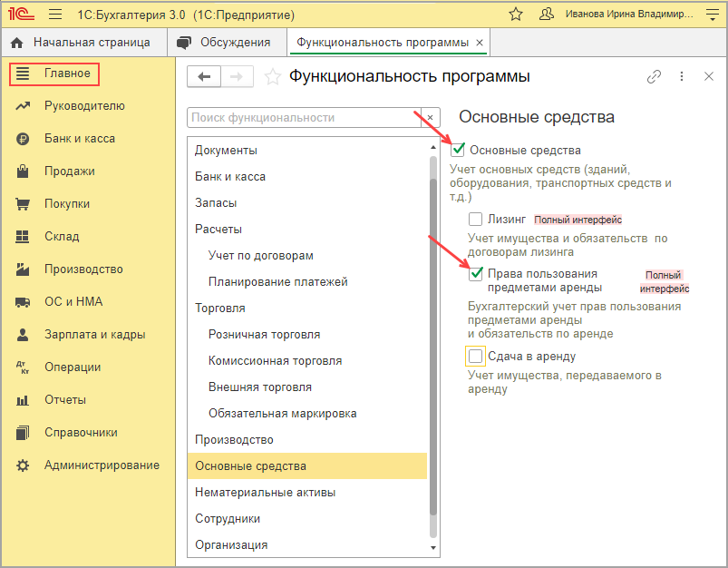The image size is (728, 568).
Task: Select Производство in functionality list
Action: [307, 440]
